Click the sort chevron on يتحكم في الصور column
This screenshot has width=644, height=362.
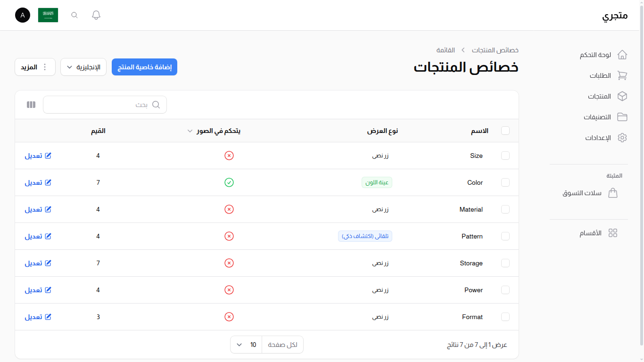coord(190,131)
